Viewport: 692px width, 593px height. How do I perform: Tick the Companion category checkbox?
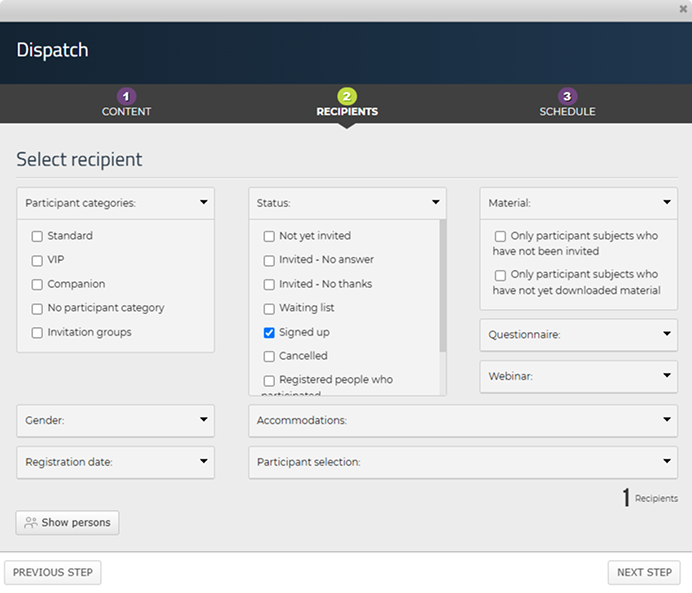tap(37, 284)
